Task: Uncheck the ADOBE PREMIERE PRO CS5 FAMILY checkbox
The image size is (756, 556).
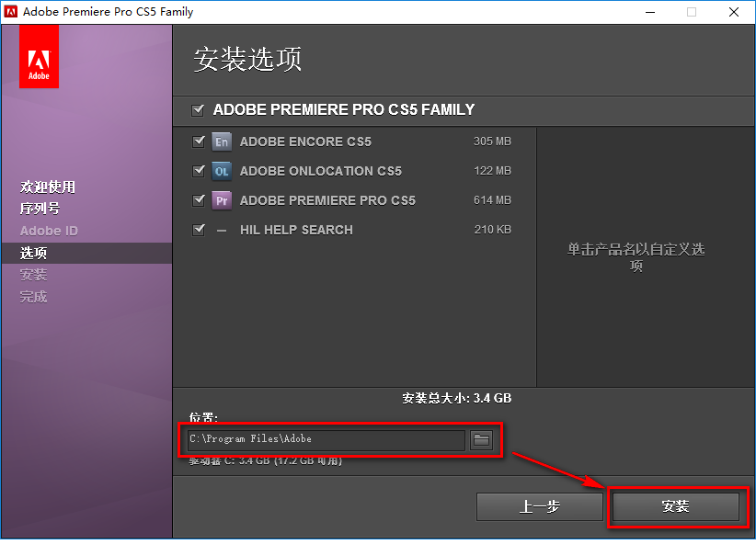Action: [197, 109]
